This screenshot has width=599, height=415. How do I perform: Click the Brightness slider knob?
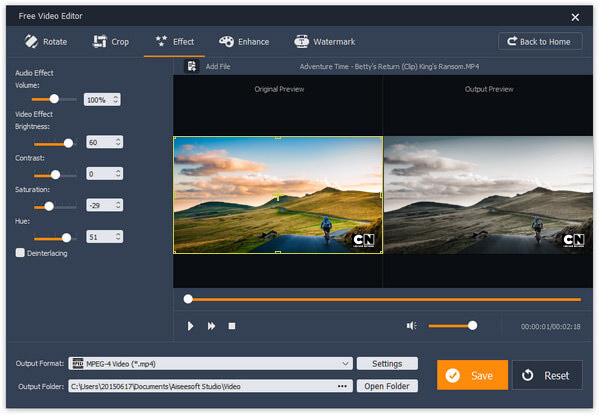pos(68,143)
